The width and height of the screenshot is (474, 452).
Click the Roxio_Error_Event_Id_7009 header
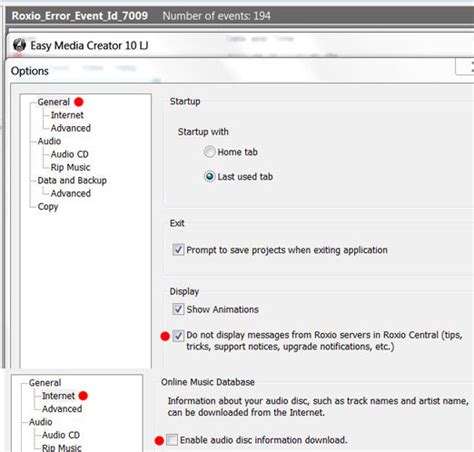pos(80,16)
